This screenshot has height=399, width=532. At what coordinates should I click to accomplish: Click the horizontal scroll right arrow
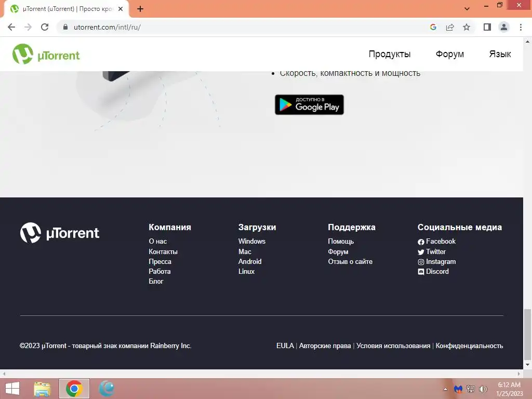click(519, 374)
